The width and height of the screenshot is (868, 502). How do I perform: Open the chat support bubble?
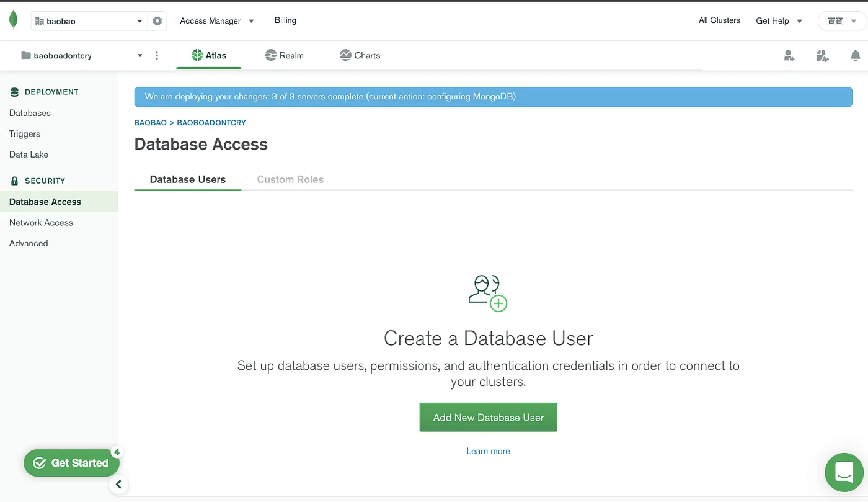tap(844, 472)
